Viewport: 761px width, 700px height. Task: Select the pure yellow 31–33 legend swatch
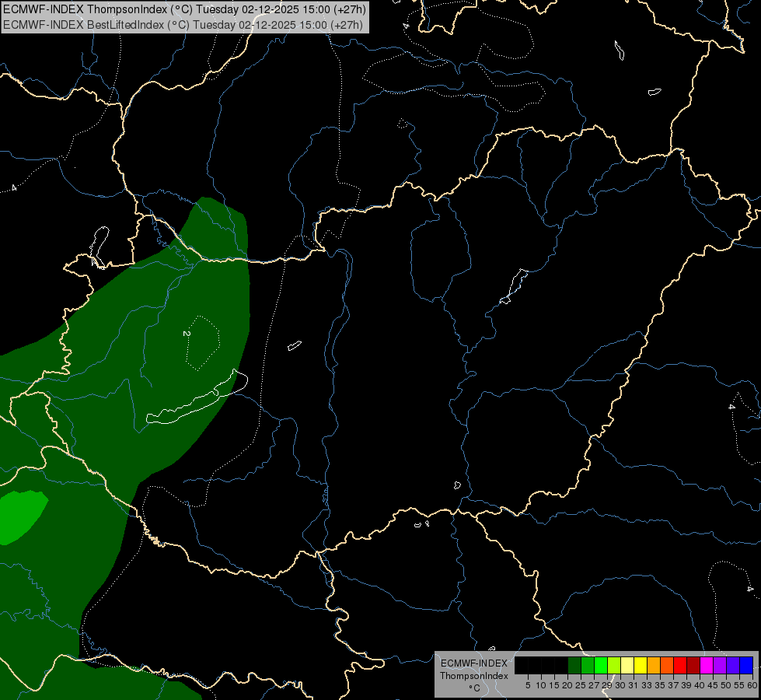(x=641, y=665)
